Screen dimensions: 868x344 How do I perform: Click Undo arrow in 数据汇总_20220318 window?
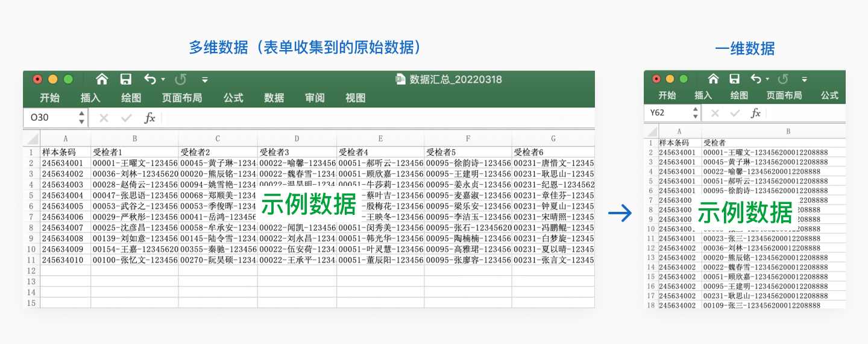pos(150,79)
